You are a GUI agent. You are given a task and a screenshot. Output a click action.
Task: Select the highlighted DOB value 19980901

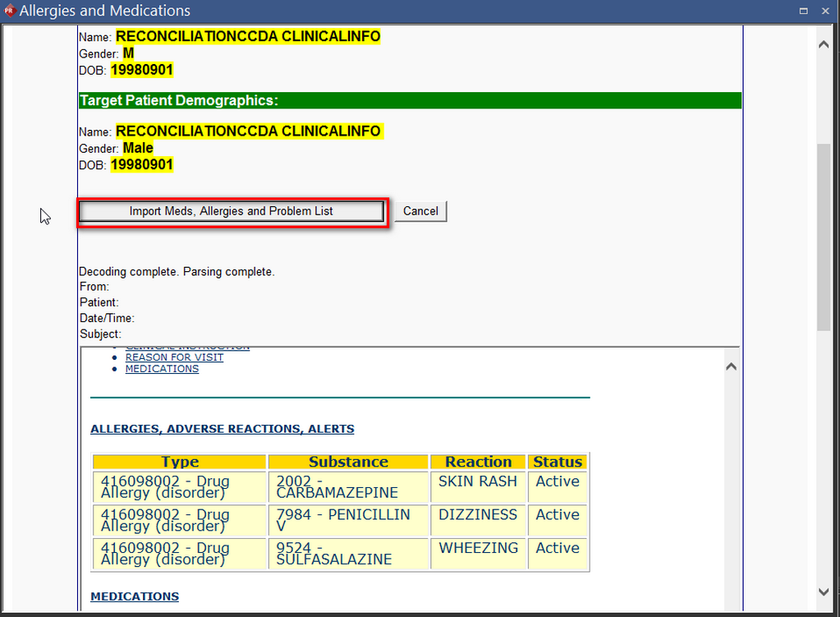[141, 70]
